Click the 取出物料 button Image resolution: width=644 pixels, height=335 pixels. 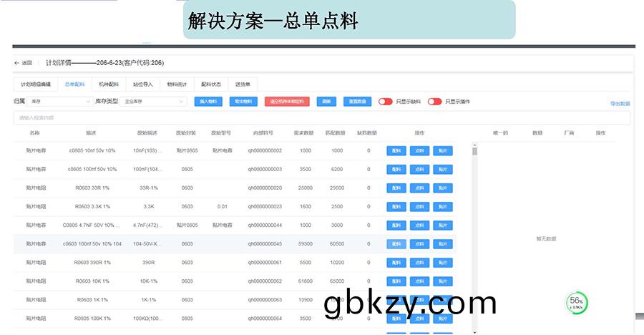click(244, 102)
